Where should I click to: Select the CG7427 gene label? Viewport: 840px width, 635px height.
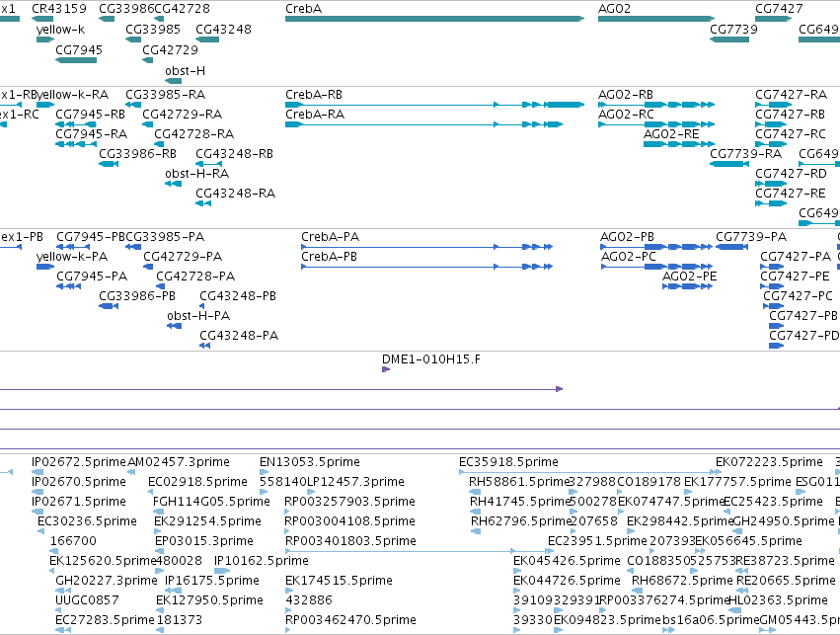tap(779, 9)
